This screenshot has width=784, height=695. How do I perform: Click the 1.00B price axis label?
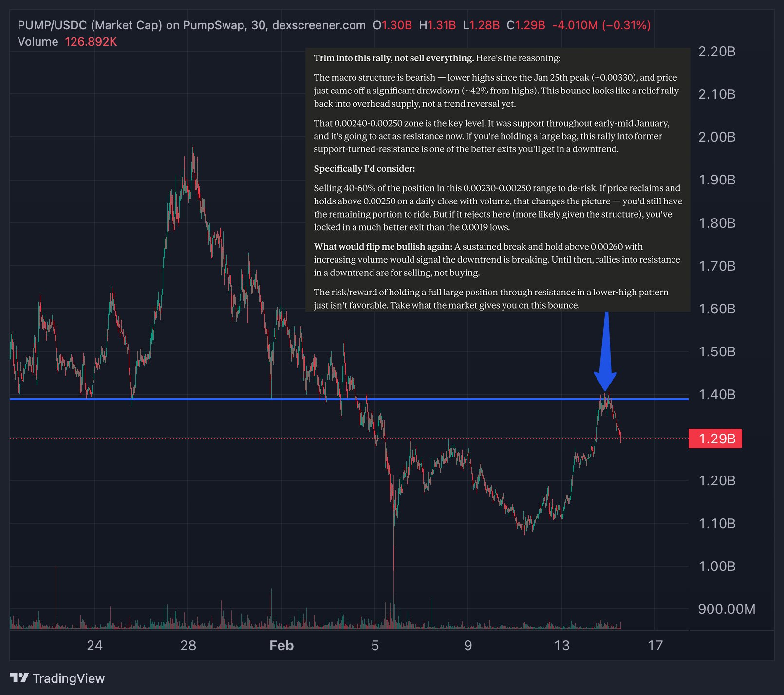(x=717, y=566)
